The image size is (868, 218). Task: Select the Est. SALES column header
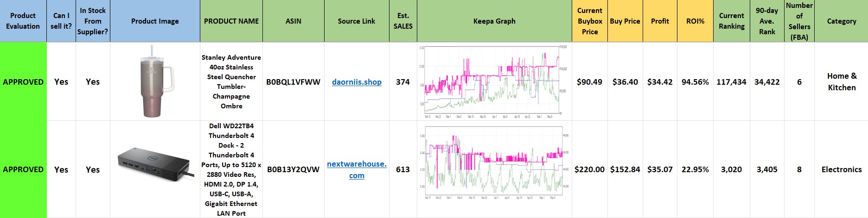(x=403, y=21)
